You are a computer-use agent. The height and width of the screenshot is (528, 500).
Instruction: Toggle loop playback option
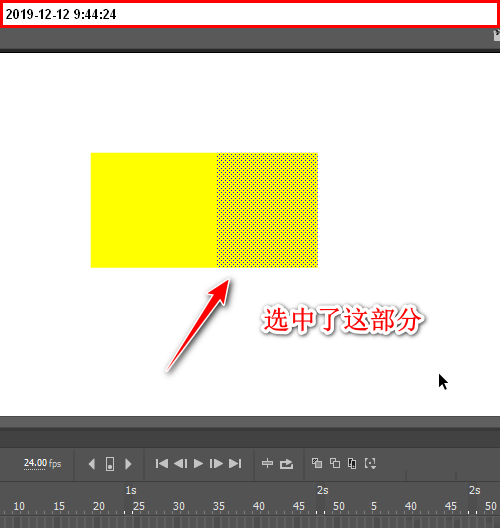[x=286, y=464]
